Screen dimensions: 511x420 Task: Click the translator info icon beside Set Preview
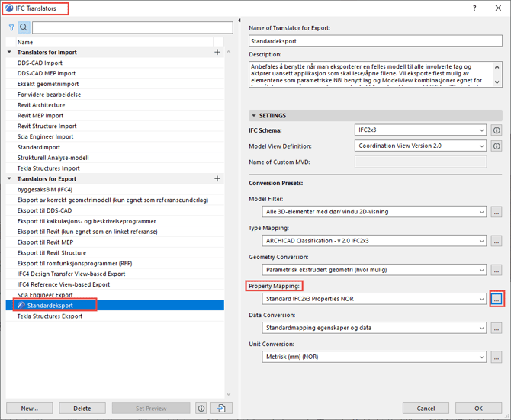[201, 409]
